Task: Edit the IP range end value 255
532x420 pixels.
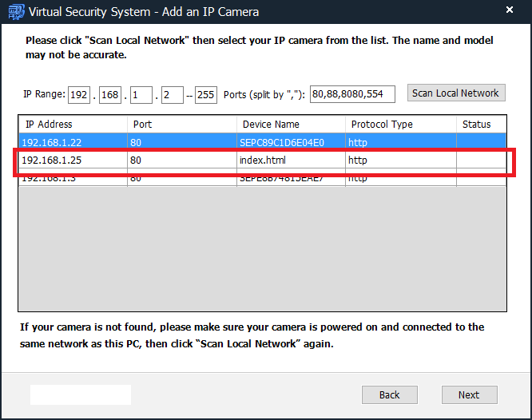Action: pos(205,94)
